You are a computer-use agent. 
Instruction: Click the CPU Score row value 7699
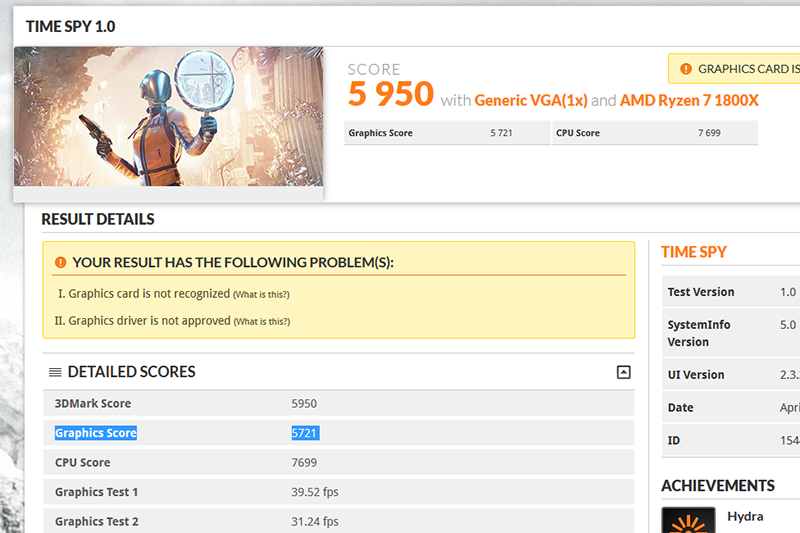click(x=304, y=463)
